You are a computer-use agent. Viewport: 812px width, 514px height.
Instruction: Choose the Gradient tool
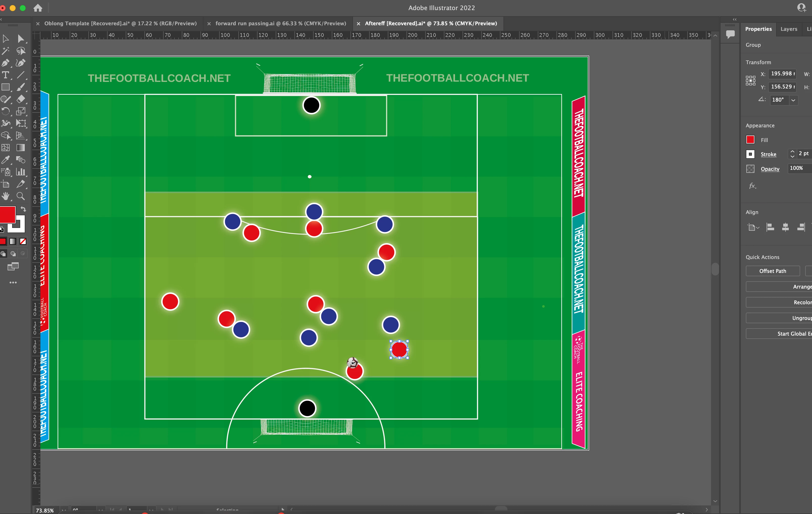point(20,148)
